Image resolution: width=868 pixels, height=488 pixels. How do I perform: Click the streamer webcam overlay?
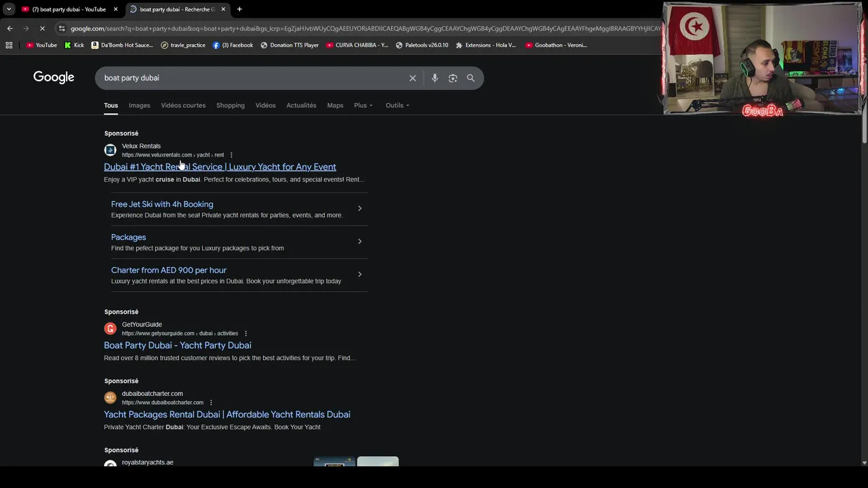coord(763,59)
